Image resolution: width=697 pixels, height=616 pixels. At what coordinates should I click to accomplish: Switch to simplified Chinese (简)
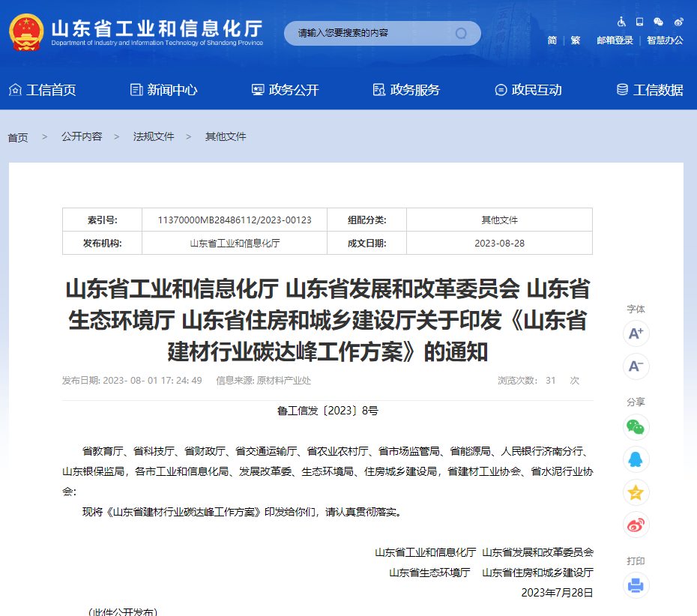click(x=552, y=40)
